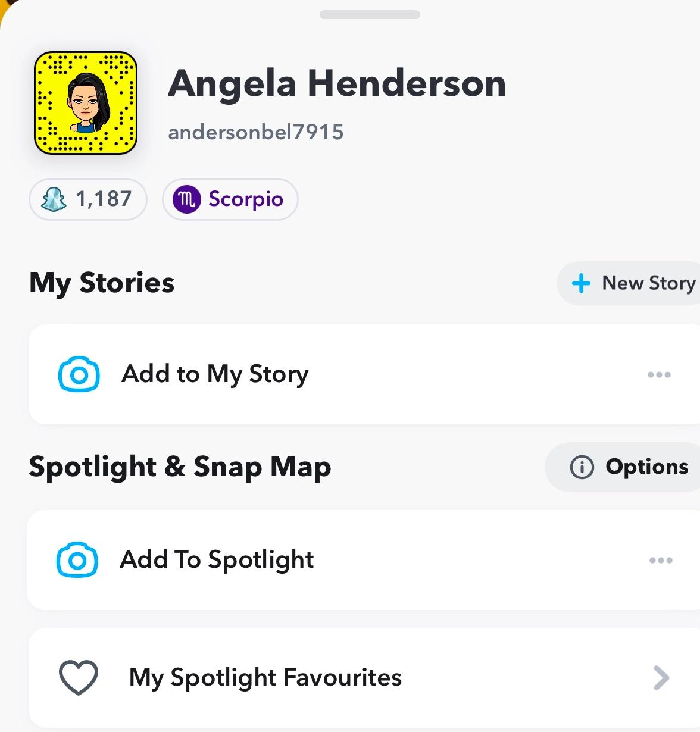Tap the drag handle at sheet top
This screenshot has width=700, height=732.
[x=370, y=14]
